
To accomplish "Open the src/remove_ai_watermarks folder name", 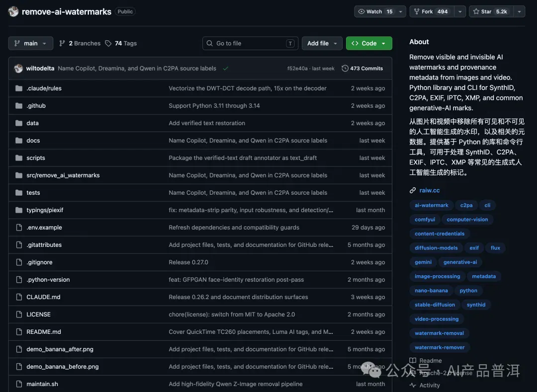I will click(x=63, y=175).
